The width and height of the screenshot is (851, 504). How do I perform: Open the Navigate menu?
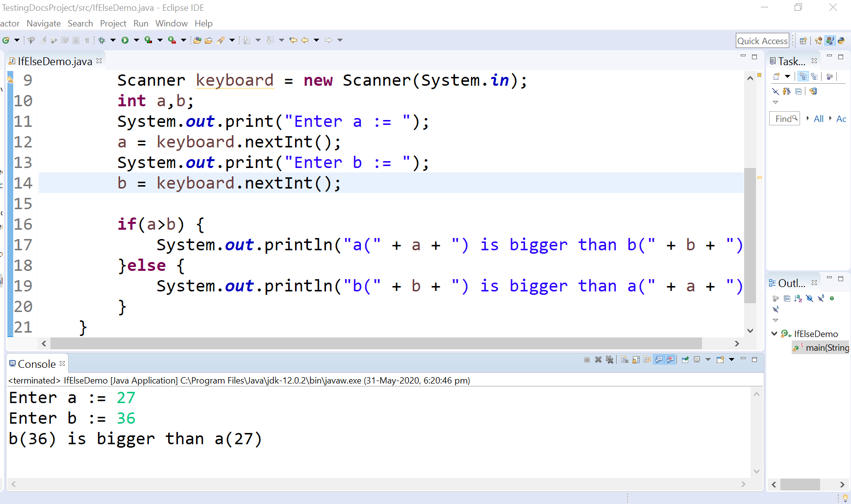(x=43, y=23)
